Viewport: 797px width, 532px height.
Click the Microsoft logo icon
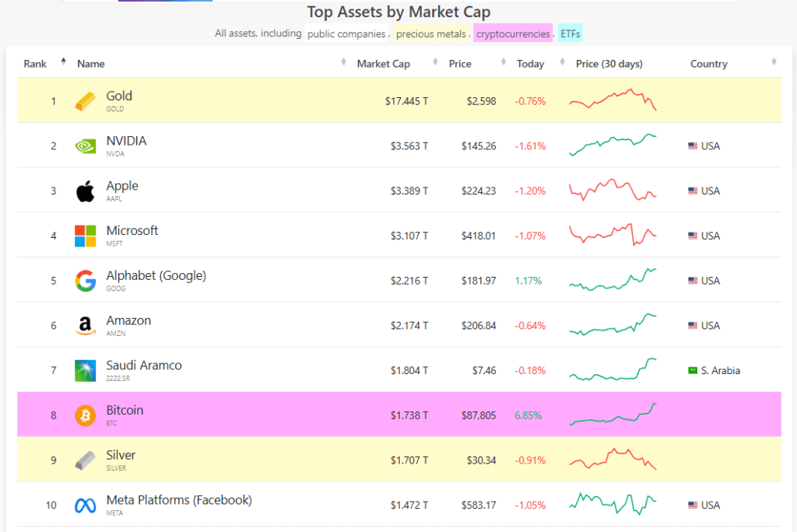click(86, 236)
